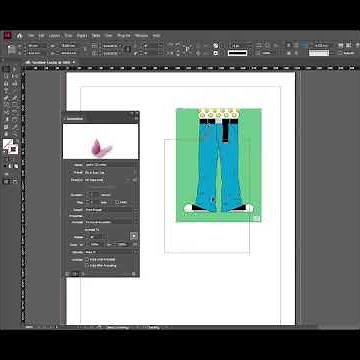
Task: Click the butterfly preview in Animation panel
Action: [101, 141]
